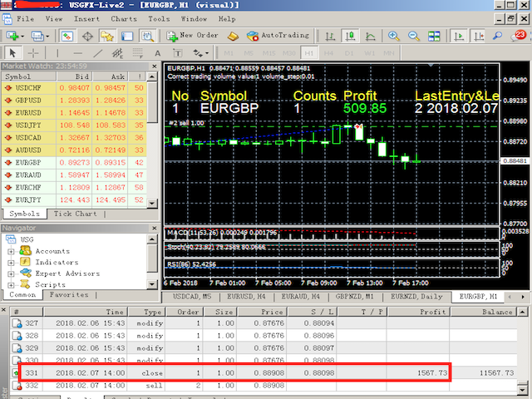Select D1 timeframe button

pyautogui.click(x=349, y=53)
